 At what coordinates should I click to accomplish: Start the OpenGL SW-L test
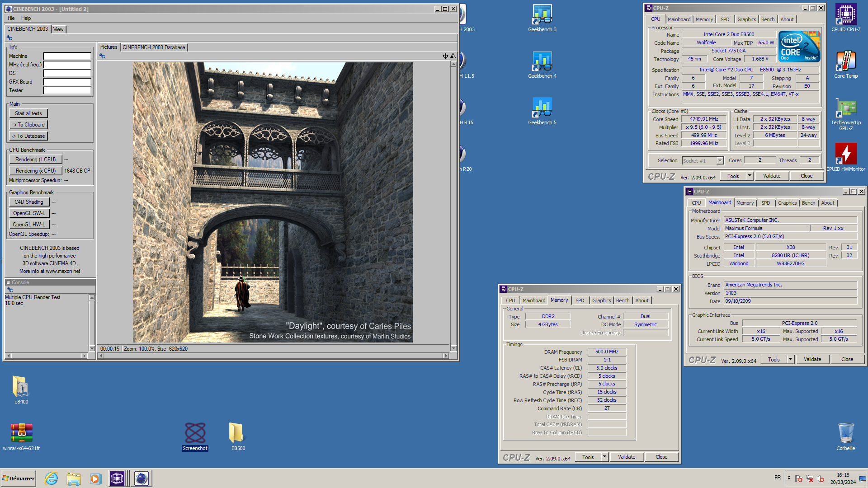(x=29, y=213)
